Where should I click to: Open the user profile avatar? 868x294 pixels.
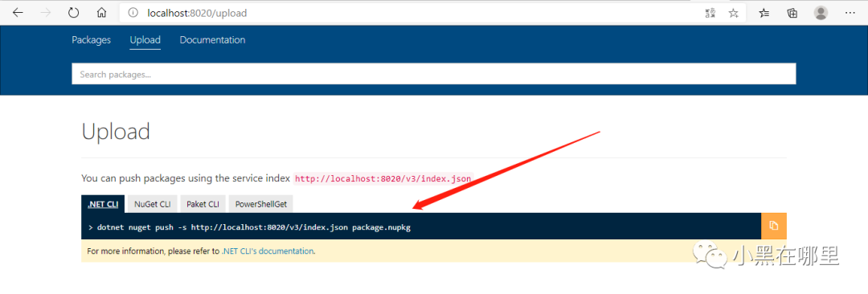click(821, 13)
